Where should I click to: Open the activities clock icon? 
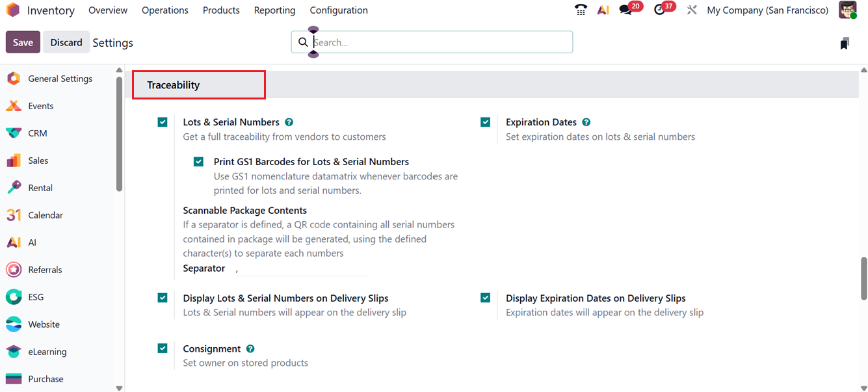coord(659,10)
